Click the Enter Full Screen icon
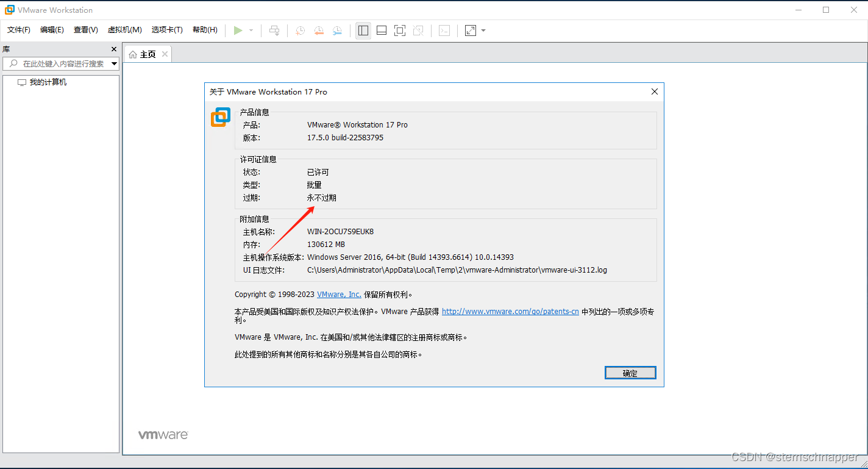 pos(400,30)
